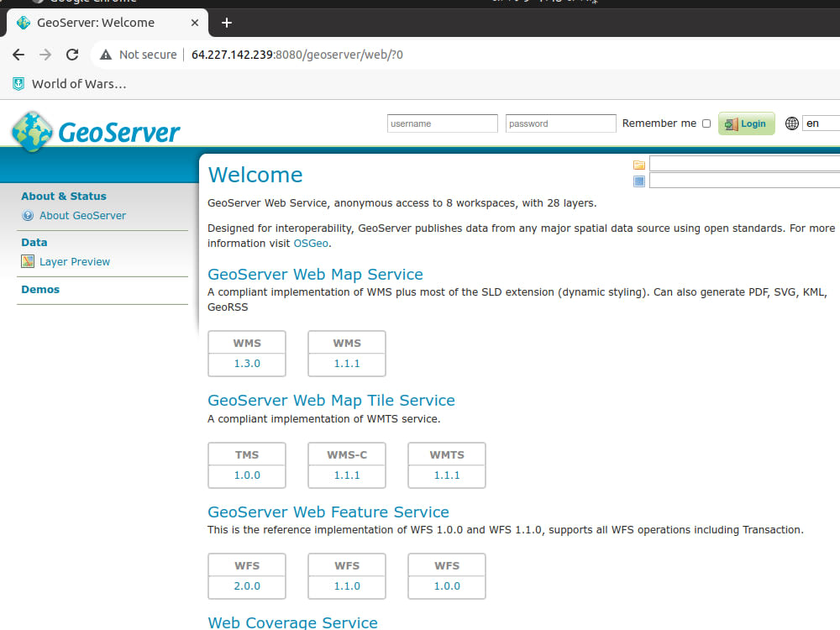840x630 pixels.
Task: Toggle the Remember me checkbox
Action: click(x=706, y=123)
